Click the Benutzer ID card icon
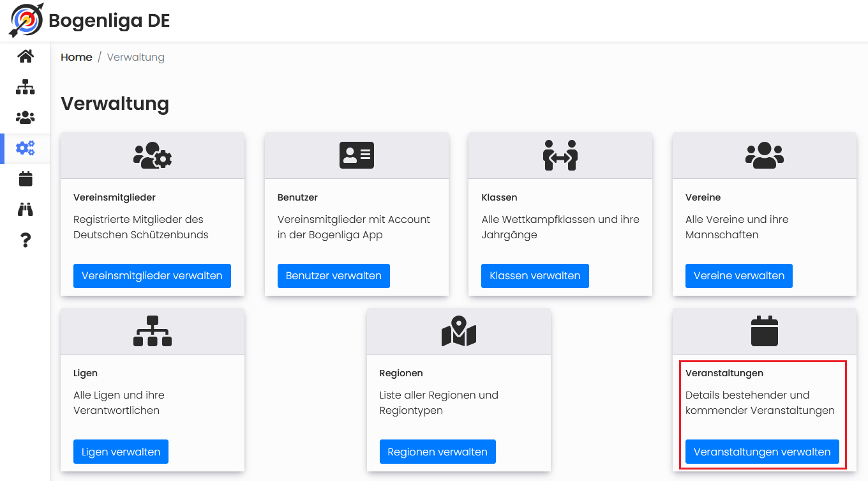 (x=357, y=155)
